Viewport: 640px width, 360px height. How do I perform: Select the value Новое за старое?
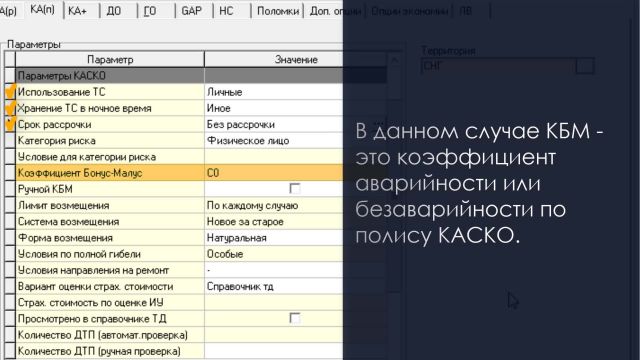[245, 222]
